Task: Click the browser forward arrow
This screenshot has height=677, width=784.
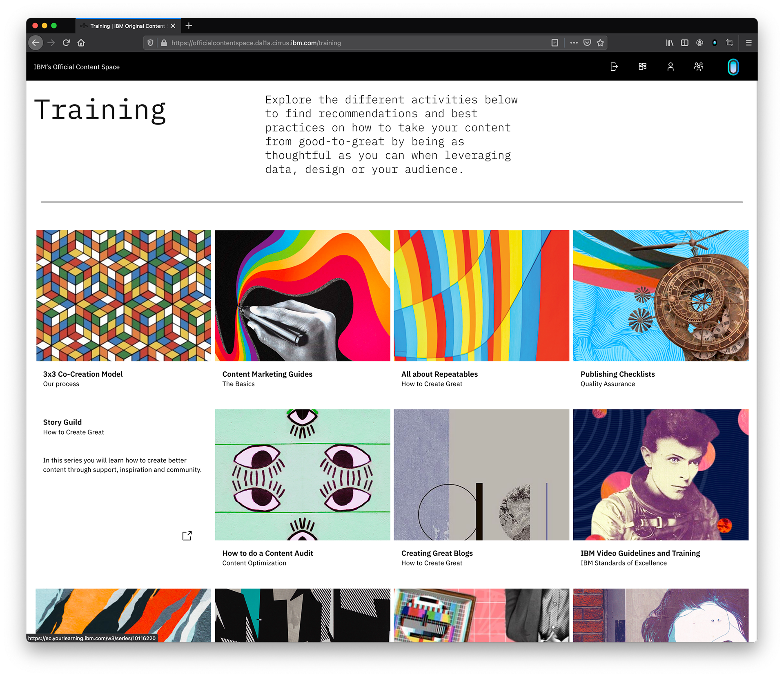Action: [x=51, y=42]
